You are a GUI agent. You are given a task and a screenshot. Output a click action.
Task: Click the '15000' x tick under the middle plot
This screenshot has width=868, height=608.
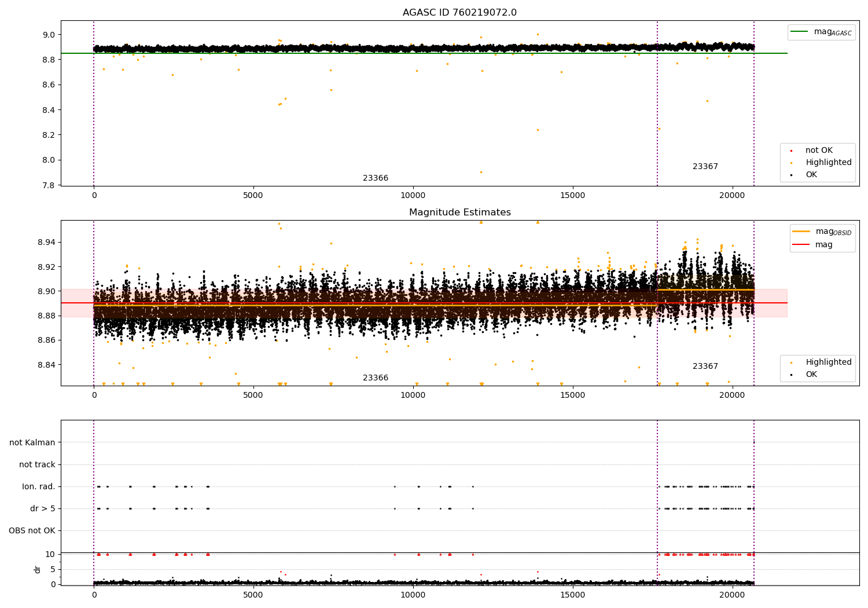(x=573, y=395)
